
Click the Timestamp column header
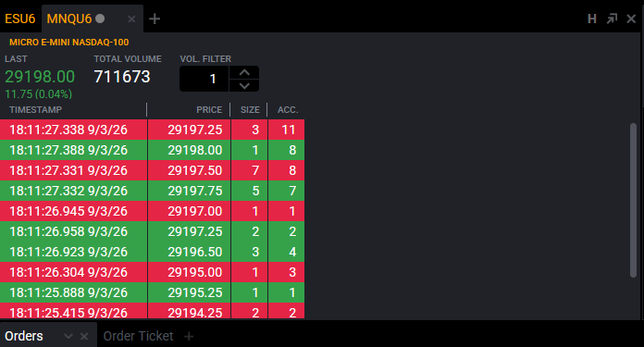click(36, 110)
